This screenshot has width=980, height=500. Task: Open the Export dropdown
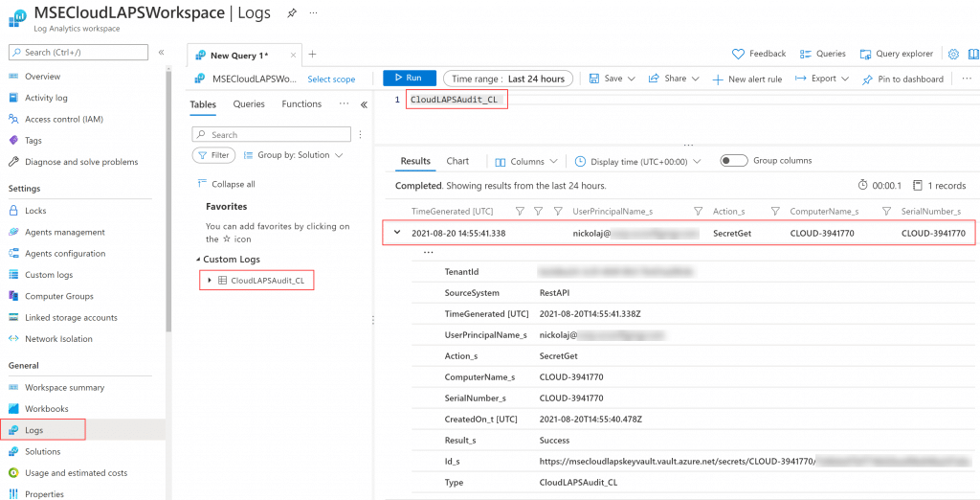point(822,79)
